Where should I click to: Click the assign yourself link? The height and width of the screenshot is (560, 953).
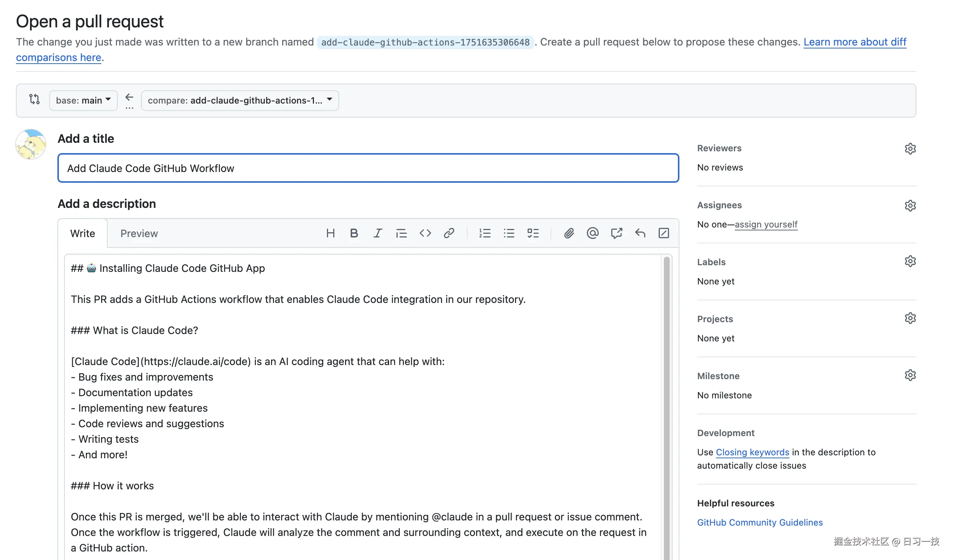coord(766,224)
